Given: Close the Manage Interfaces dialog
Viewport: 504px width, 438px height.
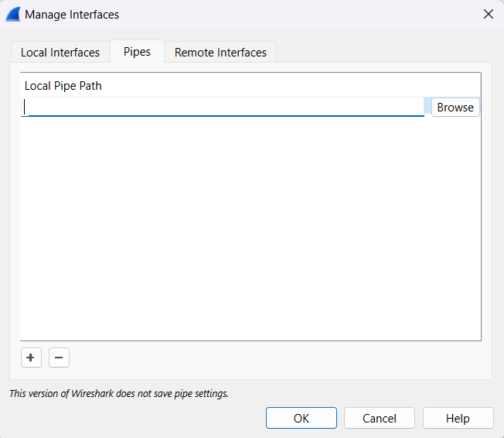Looking at the screenshot, I should pyautogui.click(x=488, y=14).
